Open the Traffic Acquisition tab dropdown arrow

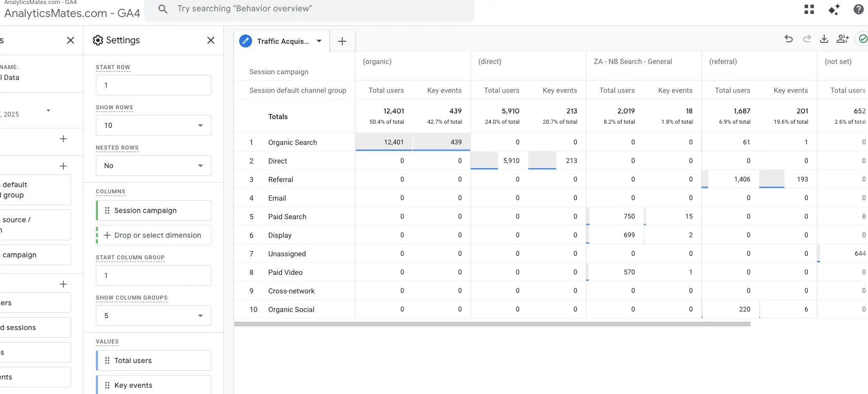pos(319,41)
